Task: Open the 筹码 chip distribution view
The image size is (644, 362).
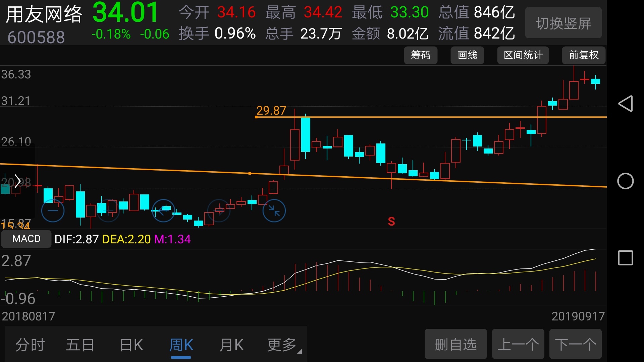Action: coord(421,55)
